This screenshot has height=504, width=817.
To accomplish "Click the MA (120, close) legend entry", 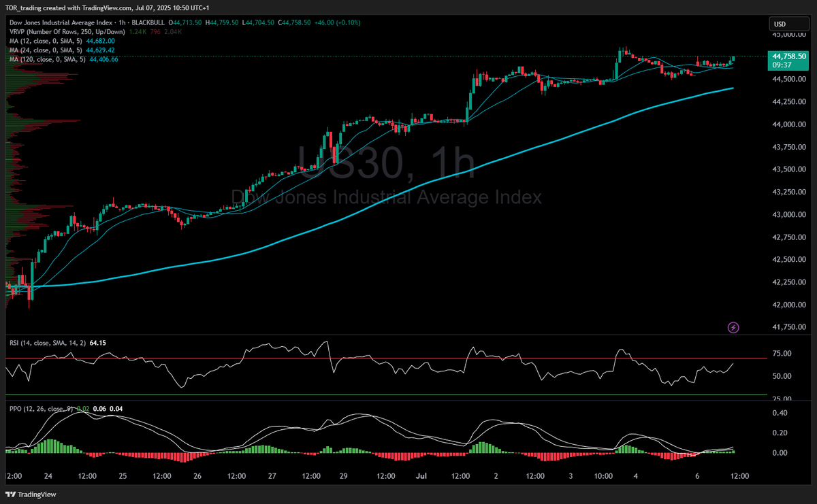I will [42, 59].
